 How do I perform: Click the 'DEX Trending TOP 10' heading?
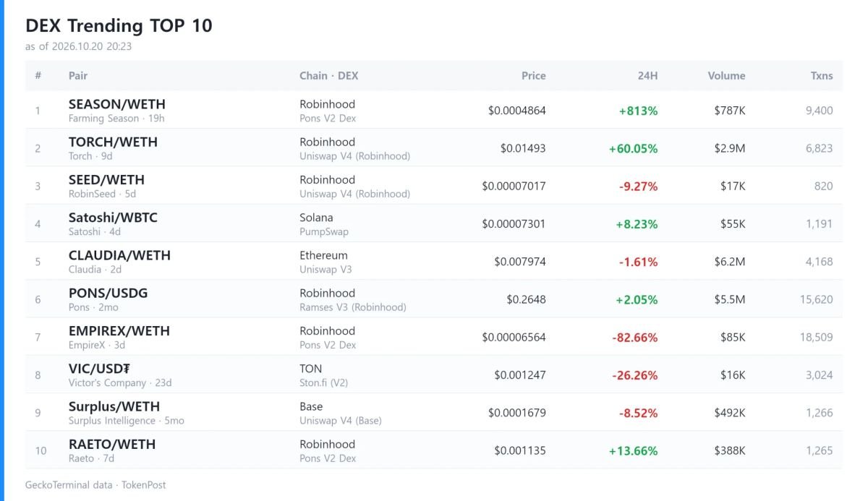[119, 25]
